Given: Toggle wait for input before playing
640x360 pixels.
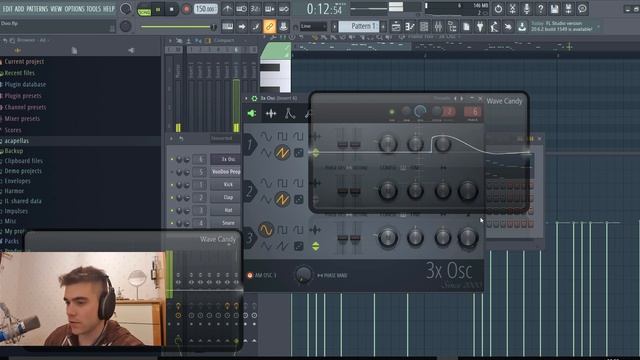Looking at the screenshot, I should (x=242, y=9).
